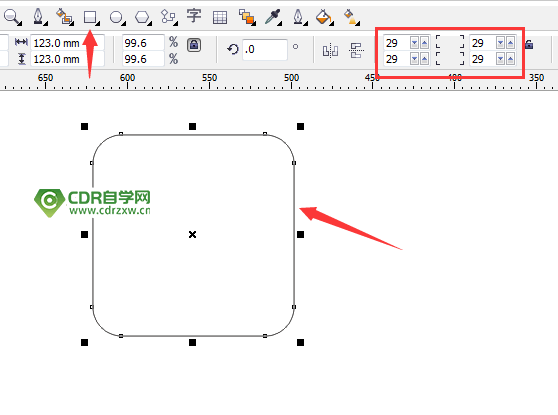Image resolution: width=558 pixels, height=415 pixels.
Task: Click the bottom-right selection handle
Action: (x=300, y=342)
